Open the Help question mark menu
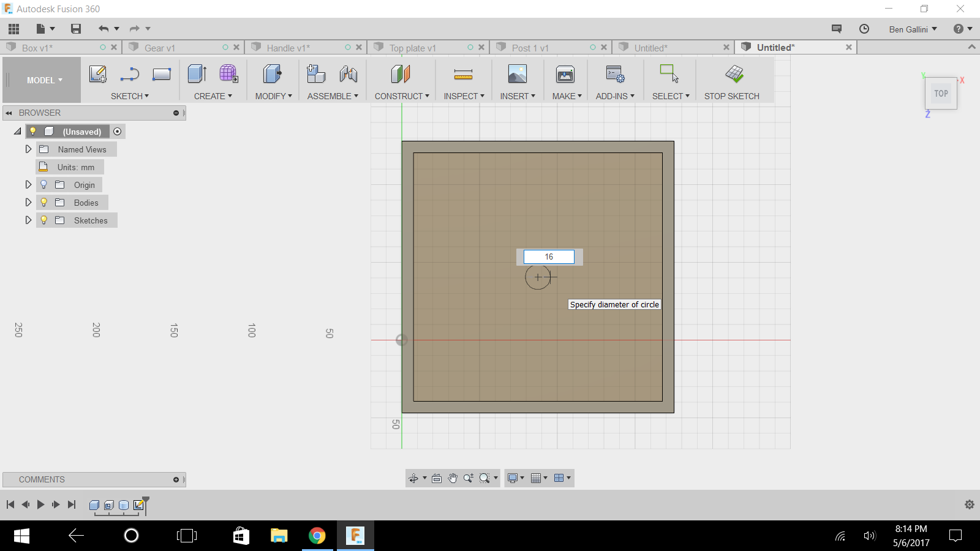 [x=963, y=29]
